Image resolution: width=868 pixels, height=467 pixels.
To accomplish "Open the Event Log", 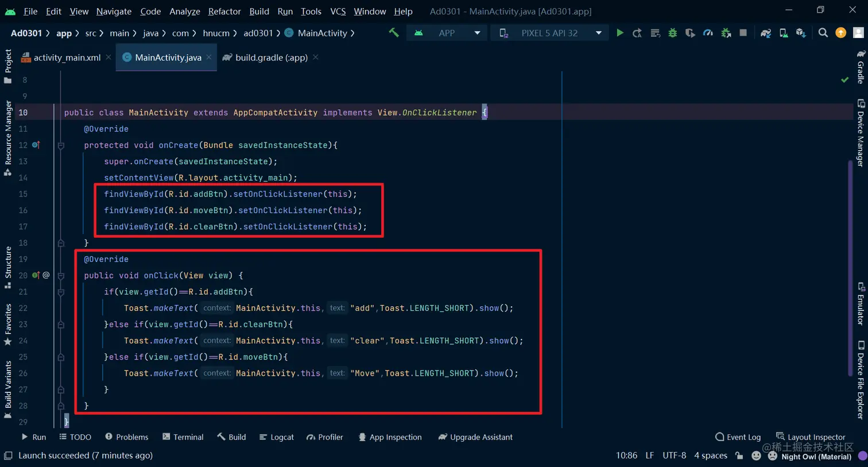I will pyautogui.click(x=738, y=437).
